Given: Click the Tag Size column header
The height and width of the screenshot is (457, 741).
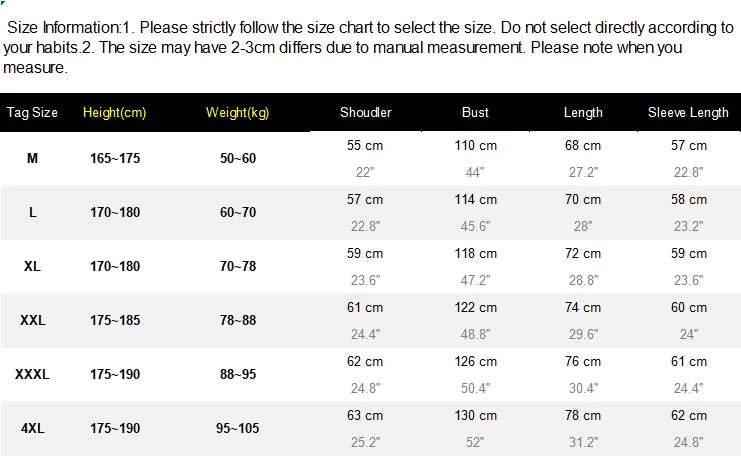Looking at the screenshot, I should (32, 112).
